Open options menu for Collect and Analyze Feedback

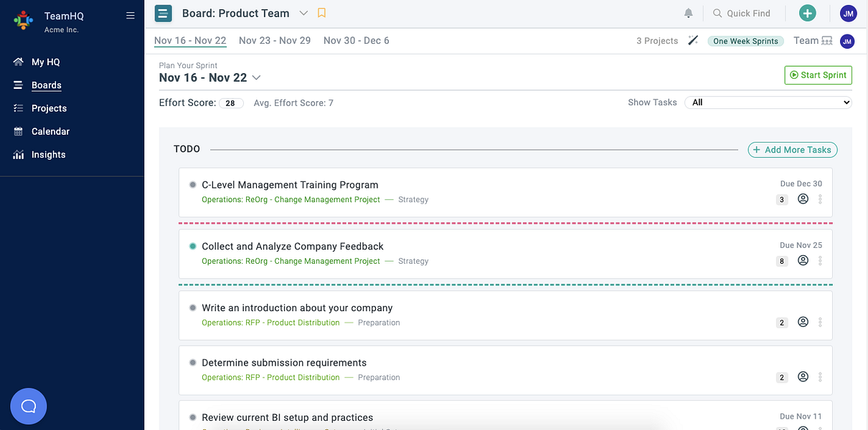(821, 262)
